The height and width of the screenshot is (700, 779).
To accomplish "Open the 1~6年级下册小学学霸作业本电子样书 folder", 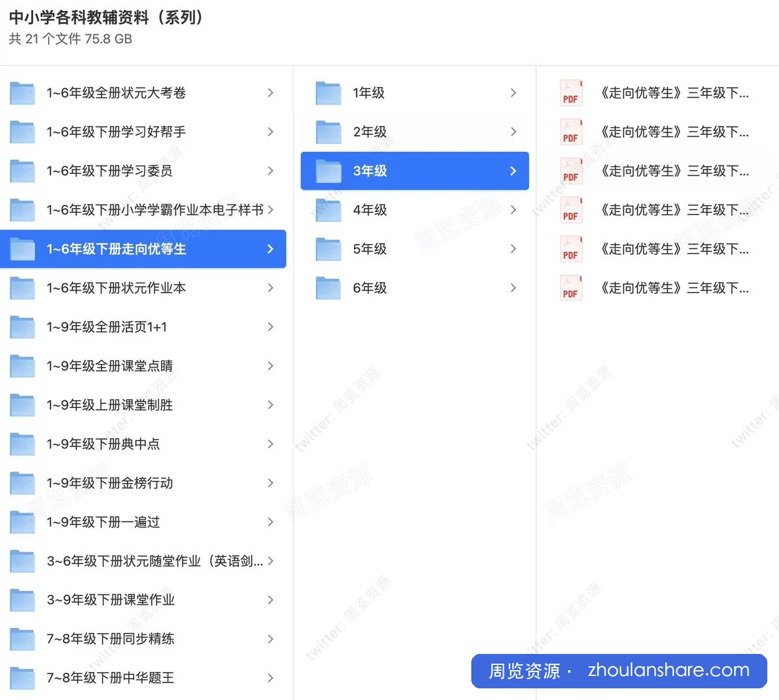I will (143, 210).
